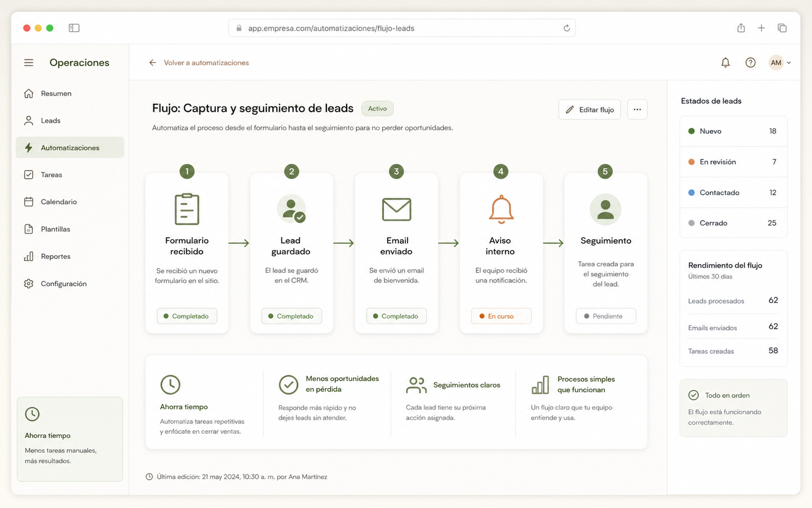Click the blue dot next to Contactado
Viewport: 812px width, 508px height.
click(x=692, y=193)
